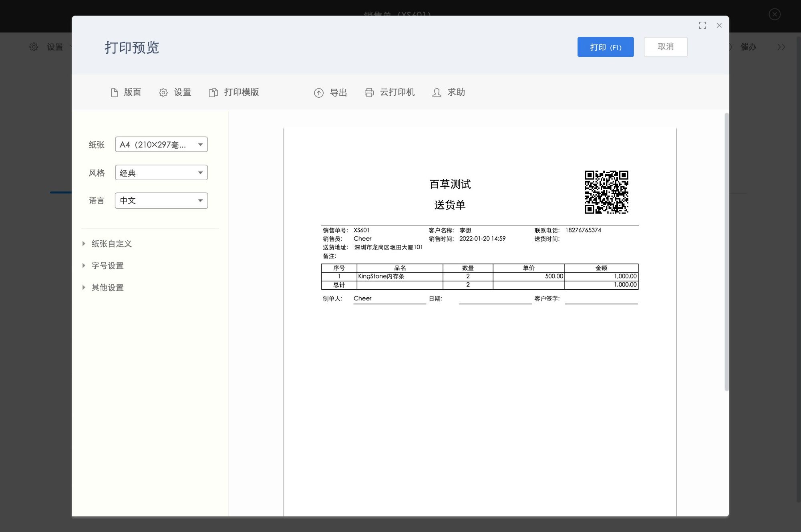Open the 纸张 A4 paper dropdown
801x532 pixels.
[x=161, y=144]
